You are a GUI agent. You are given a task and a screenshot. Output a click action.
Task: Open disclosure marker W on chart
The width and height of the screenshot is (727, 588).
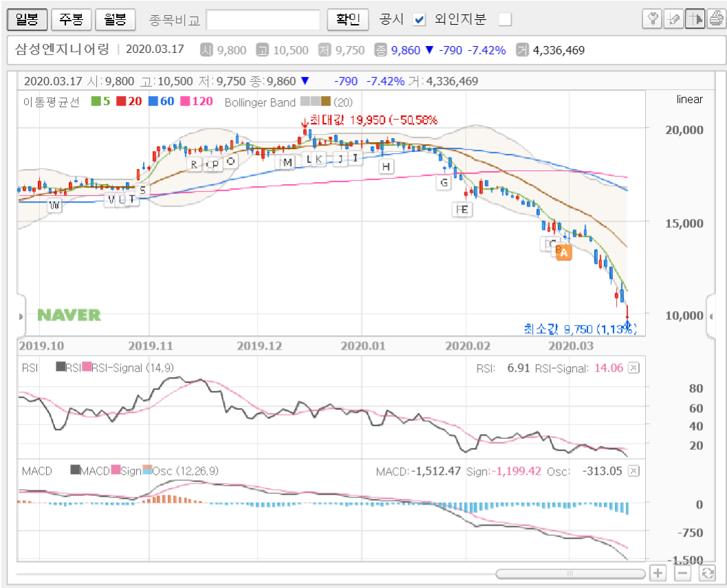[x=55, y=205]
